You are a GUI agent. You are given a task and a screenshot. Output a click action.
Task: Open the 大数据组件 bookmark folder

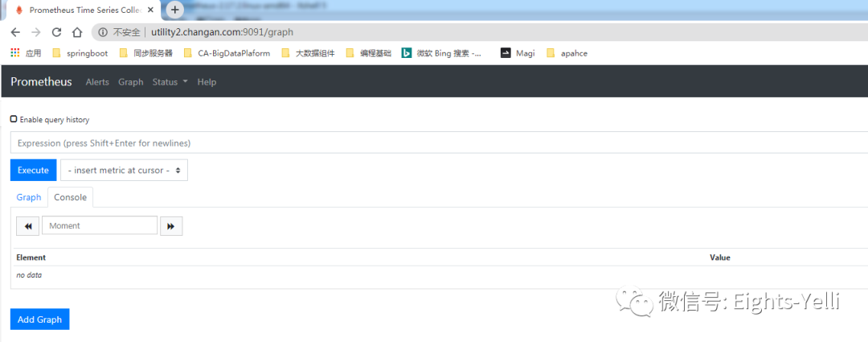point(308,53)
